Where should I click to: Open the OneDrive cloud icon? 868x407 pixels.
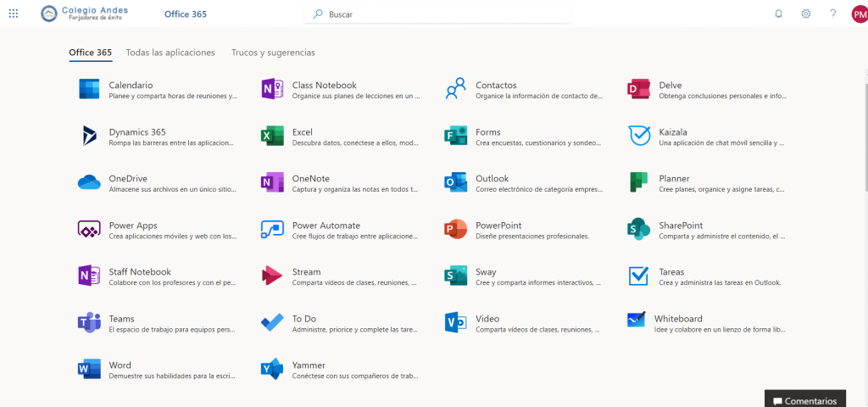[x=89, y=182]
